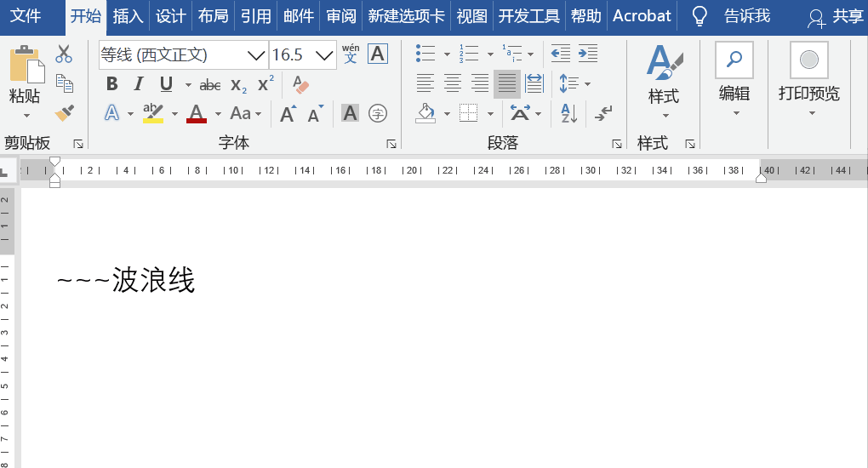Click the Enclose Characters circle icon
868x468 pixels.
click(x=378, y=112)
